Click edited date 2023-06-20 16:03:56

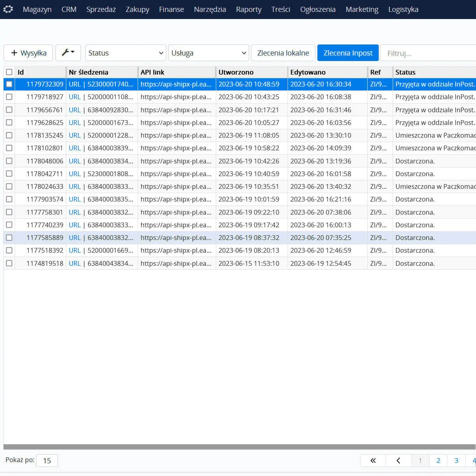(321, 123)
